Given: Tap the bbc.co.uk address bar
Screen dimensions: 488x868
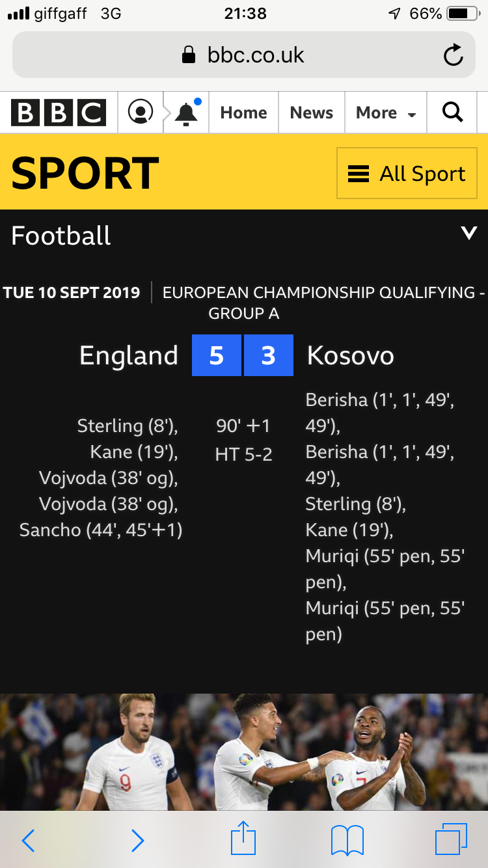Looking at the screenshot, I should [x=244, y=55].
